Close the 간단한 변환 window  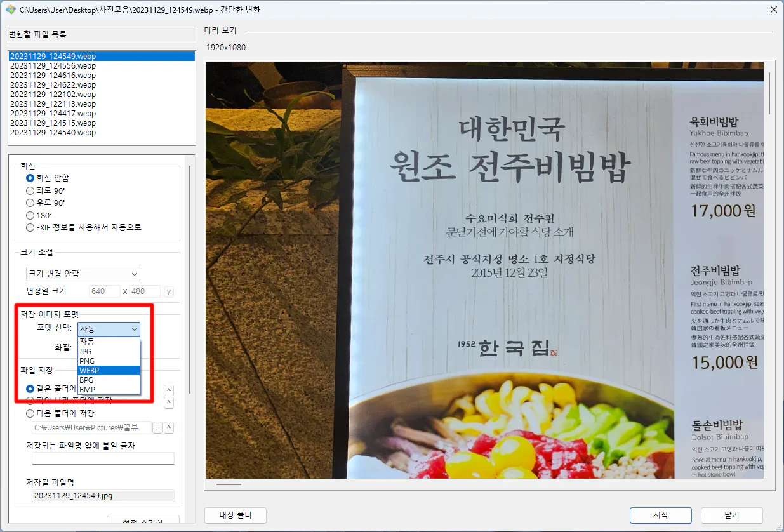coord(773,10)
